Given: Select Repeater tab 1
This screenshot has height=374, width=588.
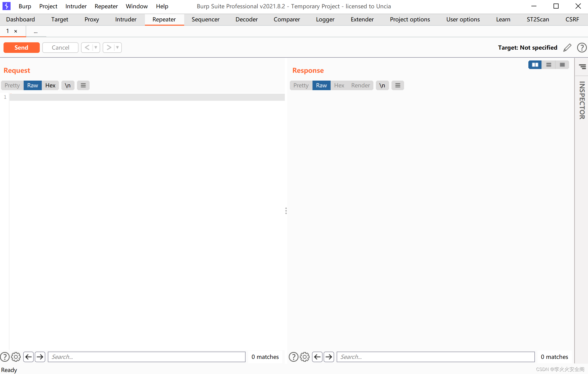Looking at the screenshot, I should point(8,31).
